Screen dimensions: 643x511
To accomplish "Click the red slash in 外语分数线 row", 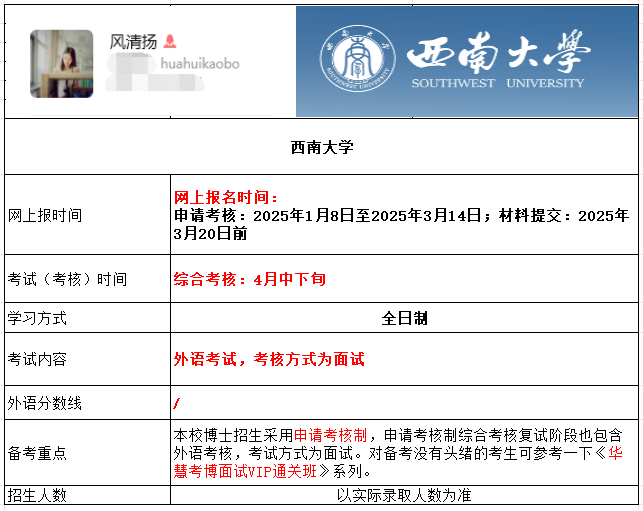I will pyautogui.click(x=176, y=404).
